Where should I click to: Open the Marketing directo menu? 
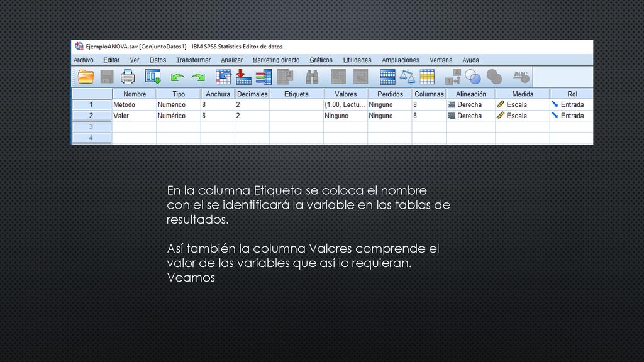pyautogui.click(x=276, y=60)
